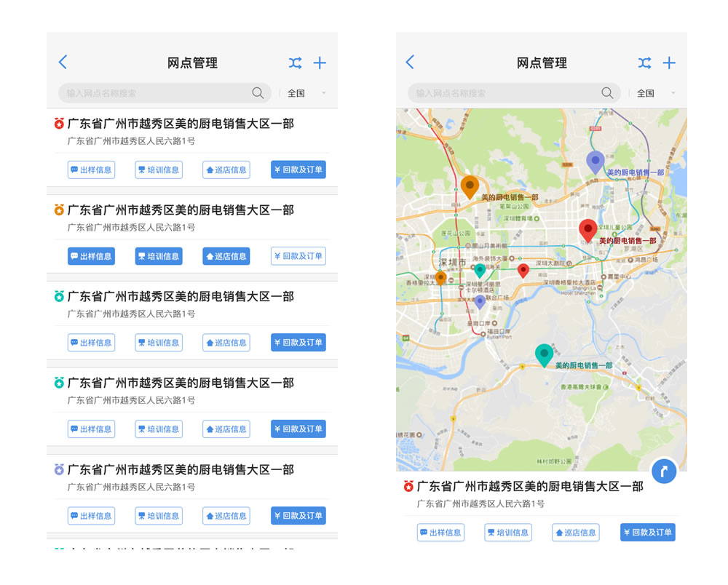Select the address 广东省广州市越秀区人民六路1号 below the map
Viewport: 728px width, 585px height.
click(481, 504)
